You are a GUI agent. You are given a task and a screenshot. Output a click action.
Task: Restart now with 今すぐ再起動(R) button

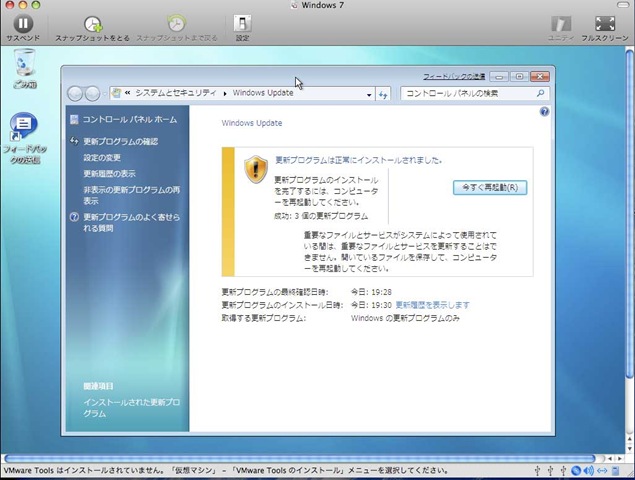coord(490,188)
